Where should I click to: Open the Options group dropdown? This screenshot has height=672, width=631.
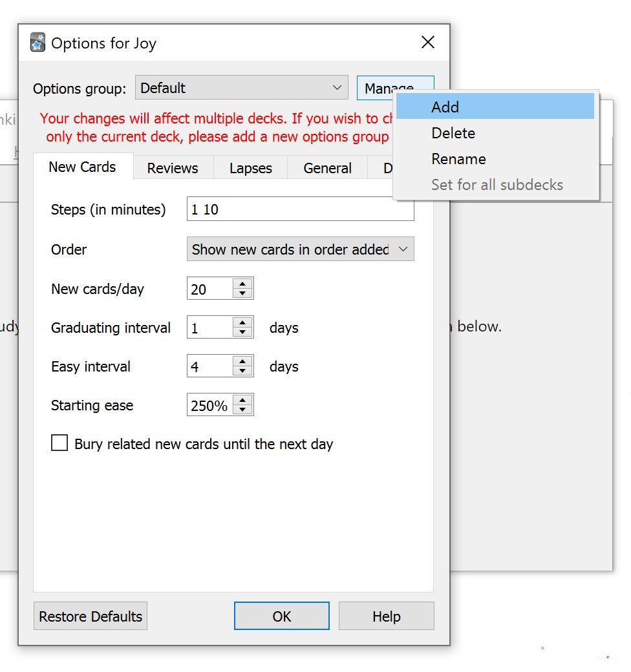point(241,88)
